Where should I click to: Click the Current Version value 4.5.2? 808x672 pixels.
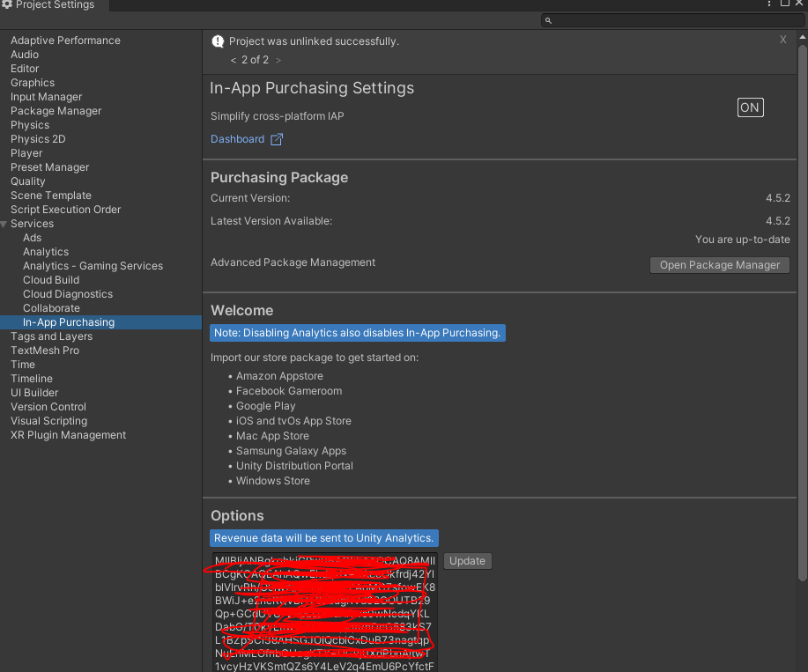(777, 198)
